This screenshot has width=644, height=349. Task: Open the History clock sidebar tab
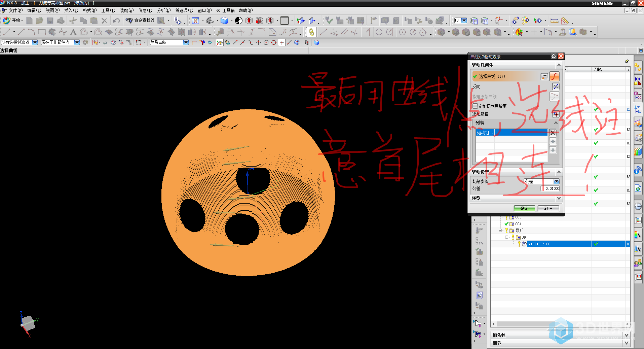[x=638, y=206]
